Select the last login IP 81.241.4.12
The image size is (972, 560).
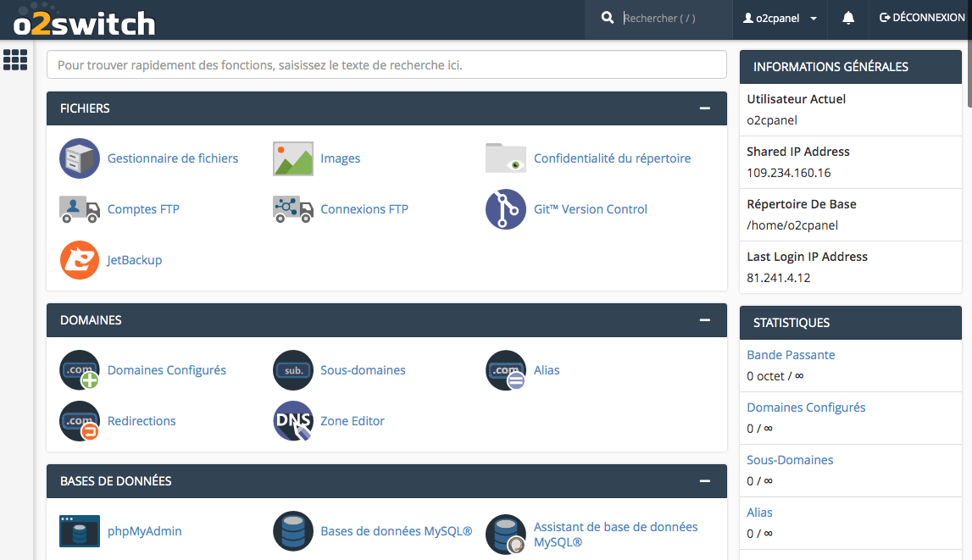(779, 278)
